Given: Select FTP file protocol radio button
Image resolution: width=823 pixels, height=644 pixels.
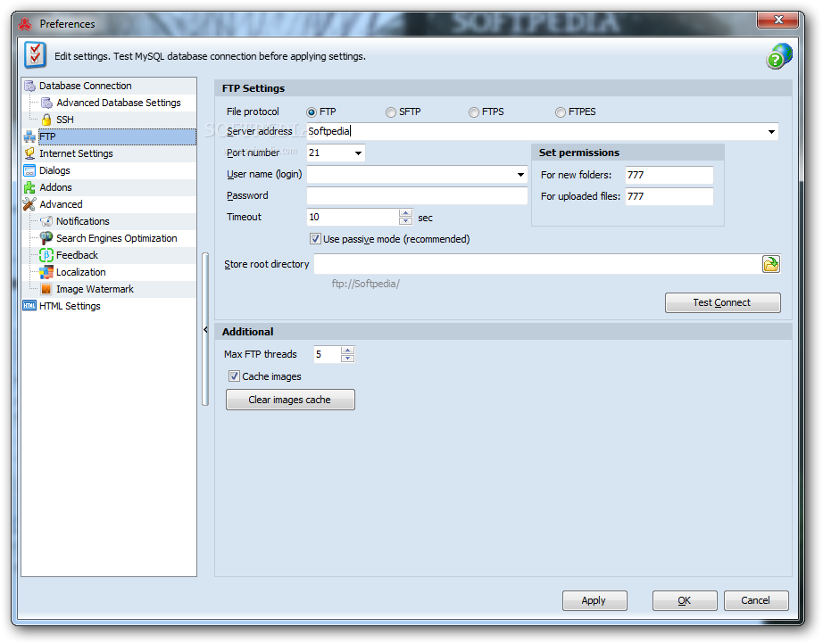Looking at the screenshot, I should [312, 112].
